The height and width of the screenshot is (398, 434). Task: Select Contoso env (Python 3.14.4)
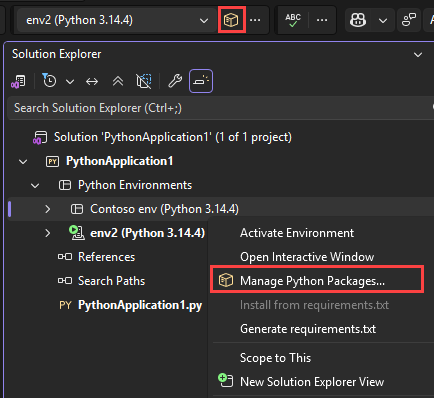(x=164, y=209)
